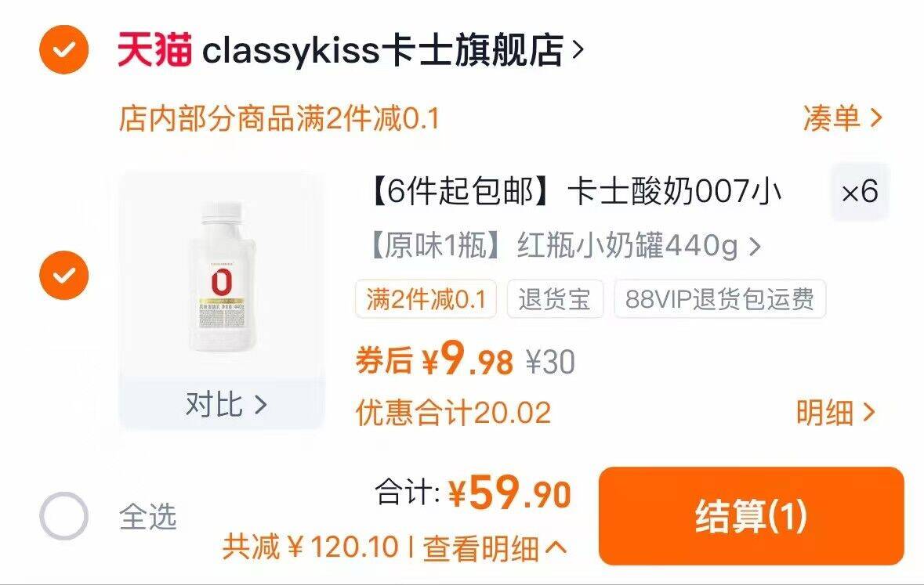Open the 卡士酸奶007小 product title
The height and width of the screenshot is (585, 924).
point(576,191)
